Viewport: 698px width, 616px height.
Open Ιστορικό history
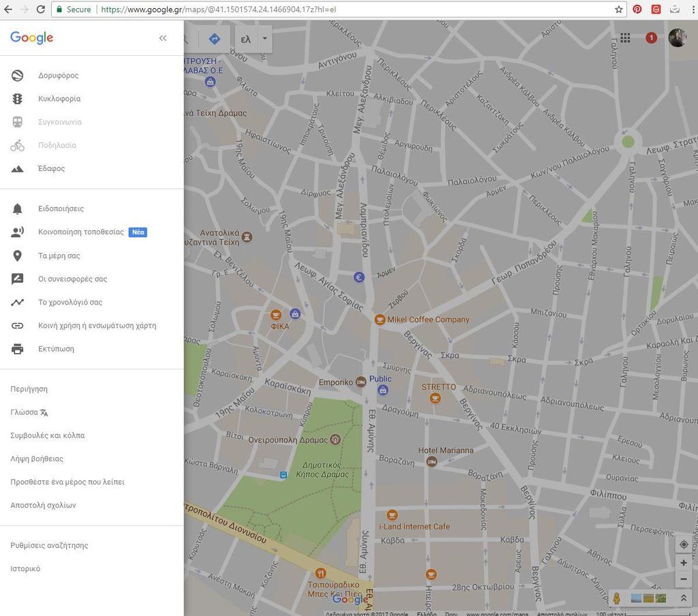(x=25, y=569)
